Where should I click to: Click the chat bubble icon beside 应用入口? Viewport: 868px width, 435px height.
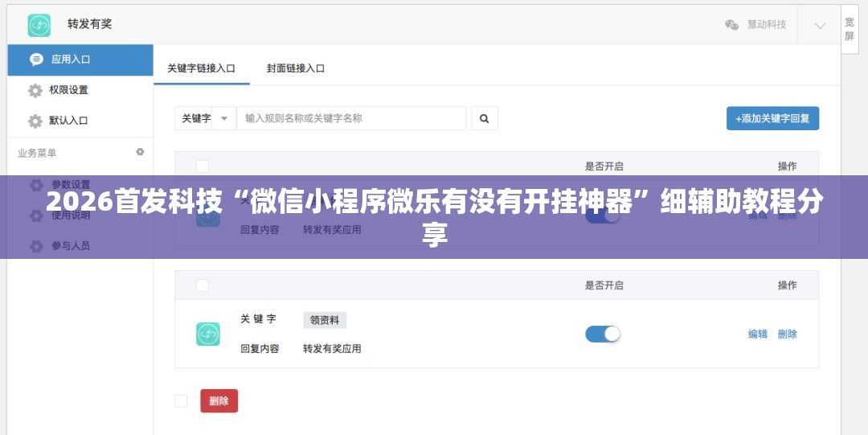tap(36, 60)
